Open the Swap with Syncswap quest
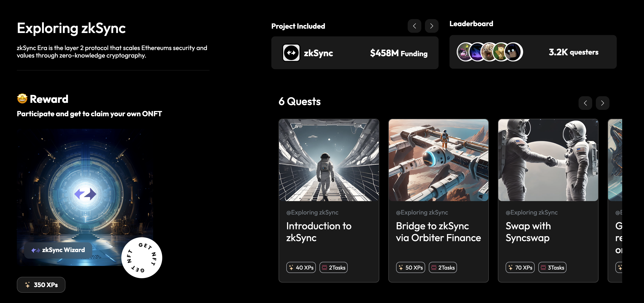The width and height of the screenshot is (644, 303). (x=528, y=232)
